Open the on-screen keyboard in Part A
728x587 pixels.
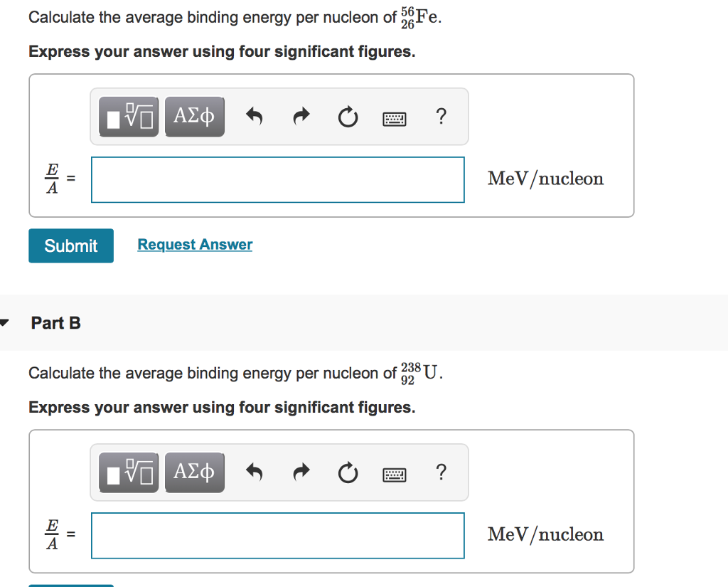click(x=394, y=117)
